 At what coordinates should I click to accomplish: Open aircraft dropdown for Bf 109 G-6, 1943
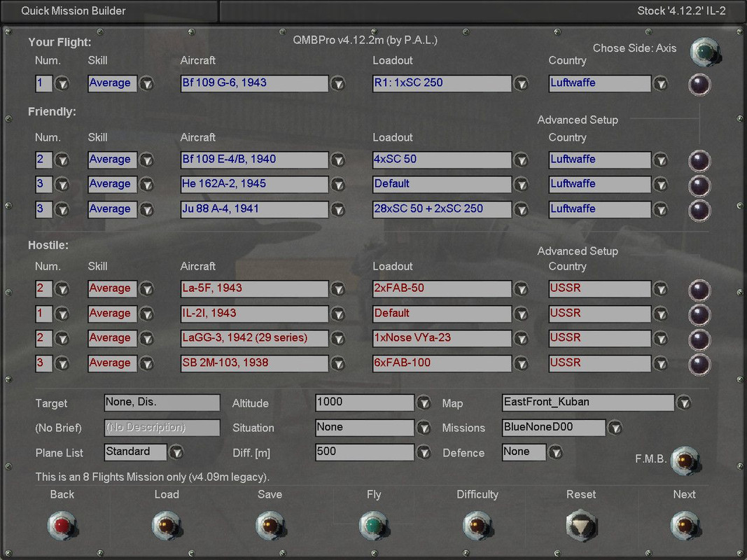click(x=337, y=84)
